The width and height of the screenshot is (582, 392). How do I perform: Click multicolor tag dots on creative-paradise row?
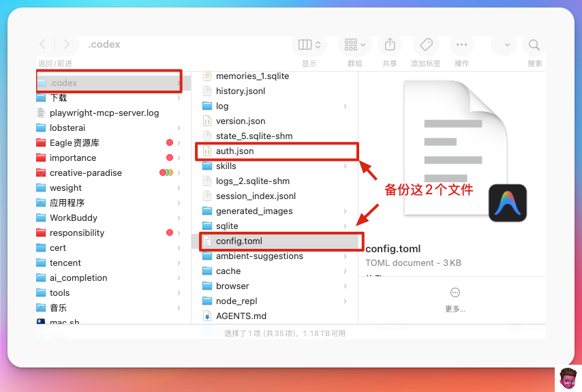pyautogui.click(x=166, y=172)
